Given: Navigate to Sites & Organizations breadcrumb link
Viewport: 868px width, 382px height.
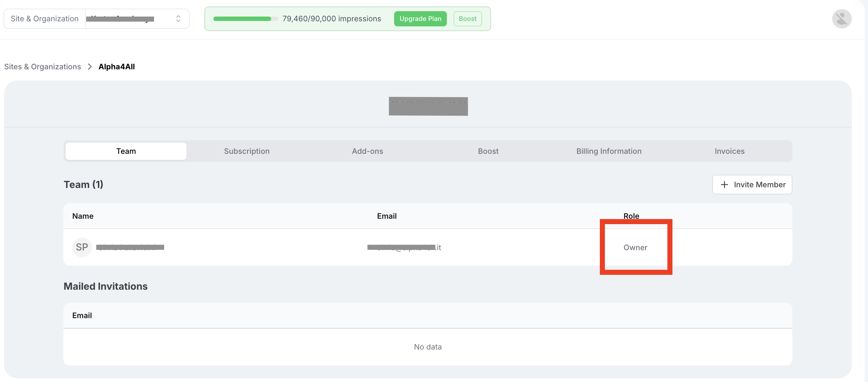Looking at the screenshot, I should coord(43,67).
